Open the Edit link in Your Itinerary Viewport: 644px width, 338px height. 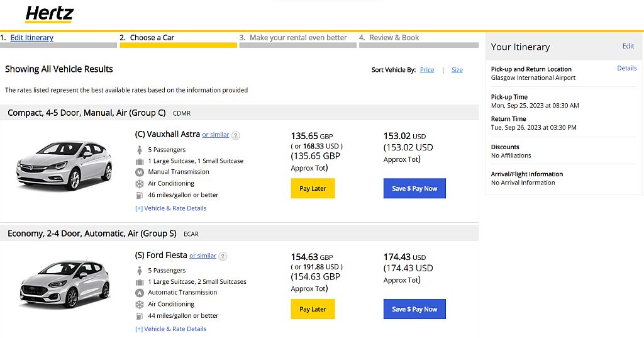(x=628, y=46)
